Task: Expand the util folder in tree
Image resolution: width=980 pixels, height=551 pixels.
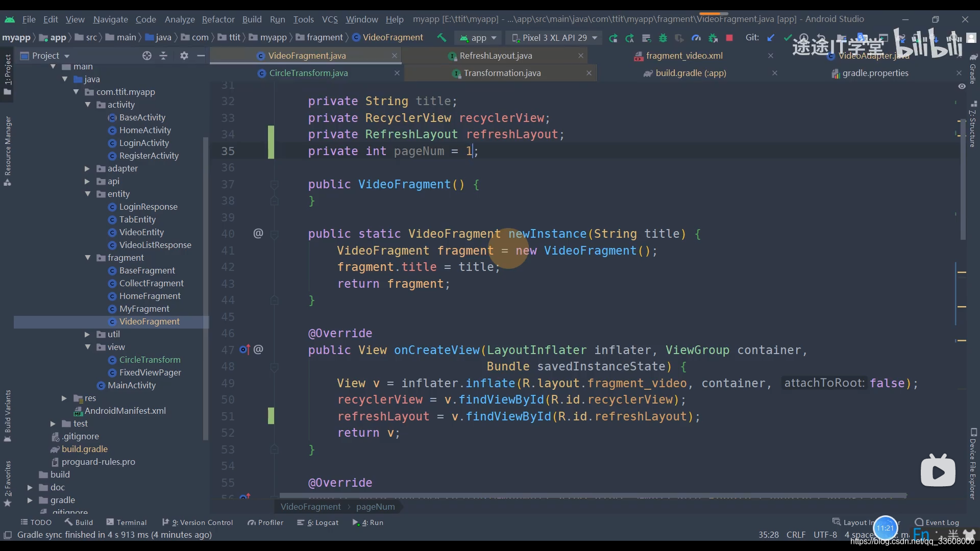Action: [87, 334]
